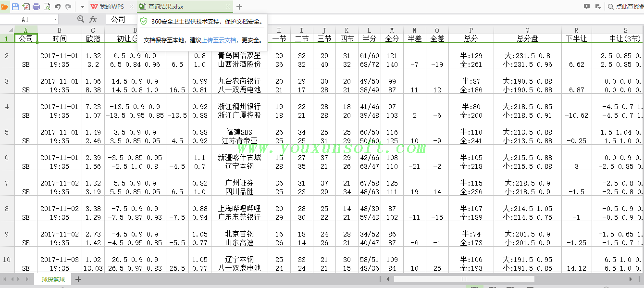Click the Name Box showing A1
Viewport: 644px width, 288px height.
[26, 20]
